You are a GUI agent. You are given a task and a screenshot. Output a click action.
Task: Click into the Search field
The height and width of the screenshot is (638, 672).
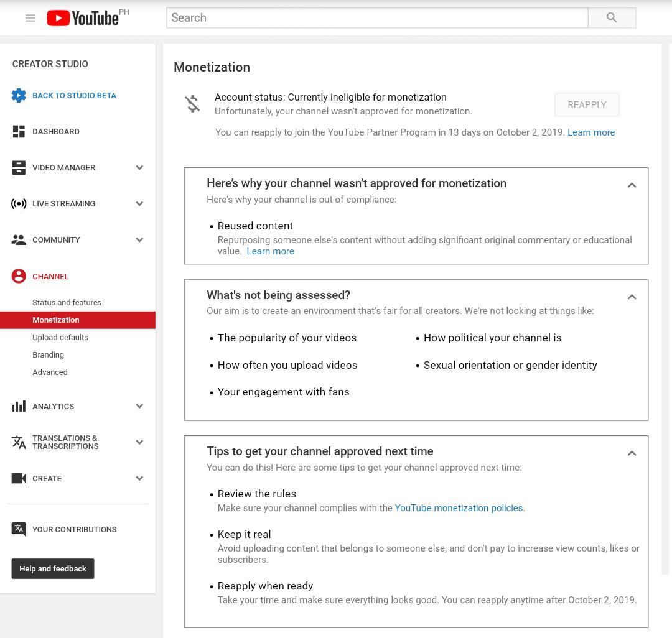[377, 17]
